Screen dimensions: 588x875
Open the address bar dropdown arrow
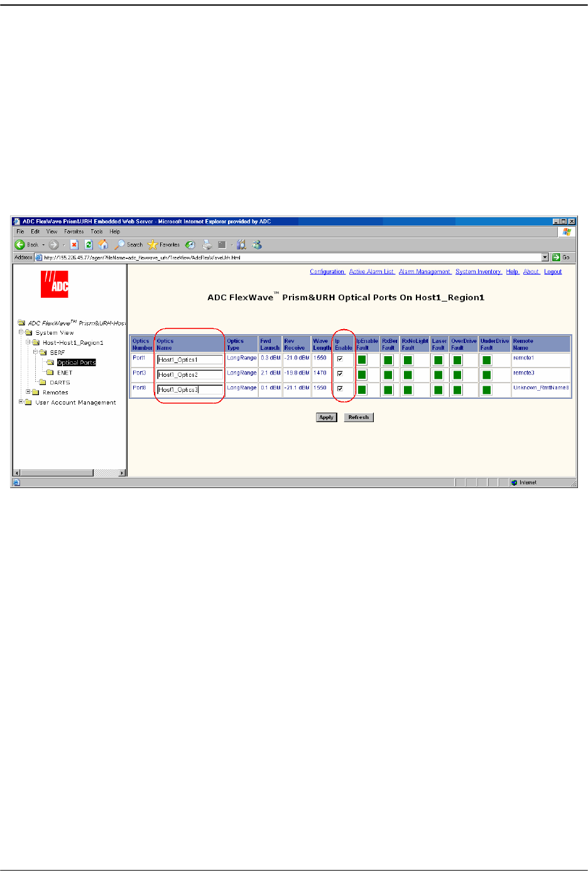pyautogui.click(x=545, y=258)
